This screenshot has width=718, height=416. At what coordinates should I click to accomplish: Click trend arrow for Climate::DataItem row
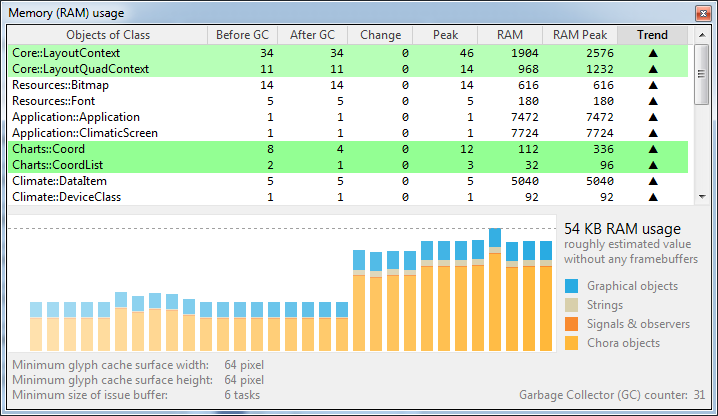[654, 182]
